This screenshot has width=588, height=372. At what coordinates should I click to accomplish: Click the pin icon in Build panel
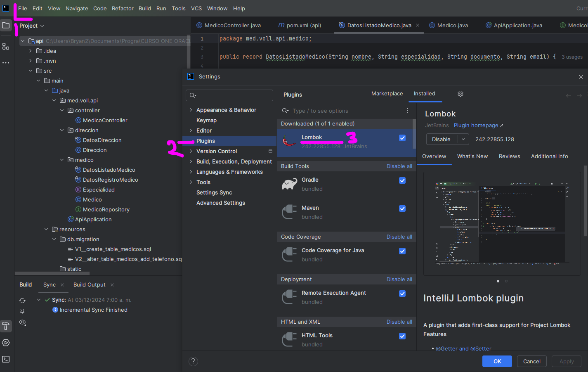point(22,311)
